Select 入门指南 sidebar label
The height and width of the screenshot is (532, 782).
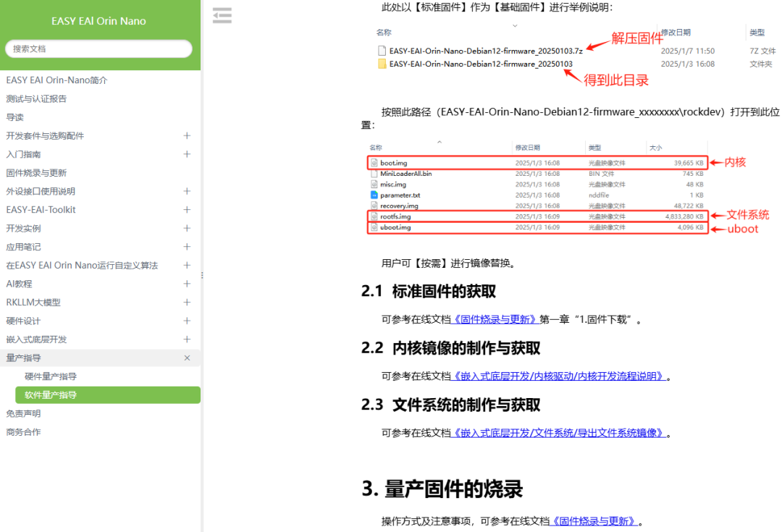23,154
